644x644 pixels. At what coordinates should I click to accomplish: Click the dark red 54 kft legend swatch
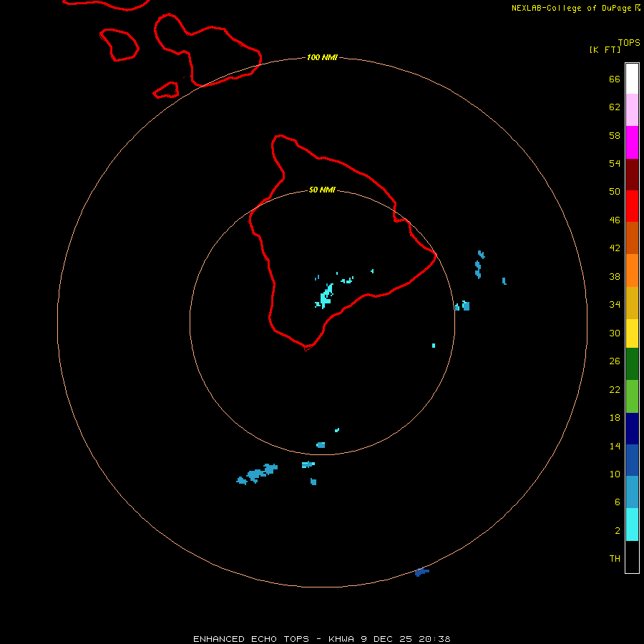[632, 174]
